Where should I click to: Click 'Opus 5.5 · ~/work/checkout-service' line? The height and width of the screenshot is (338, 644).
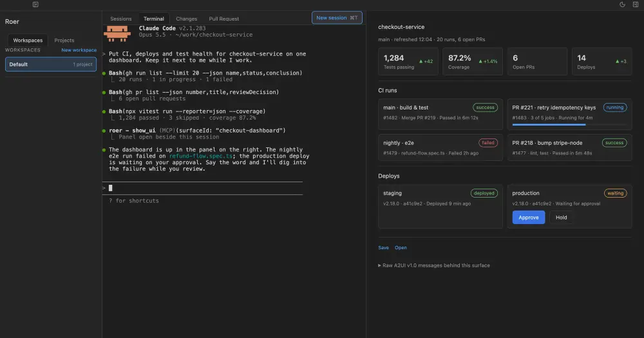tap(196, 35)
